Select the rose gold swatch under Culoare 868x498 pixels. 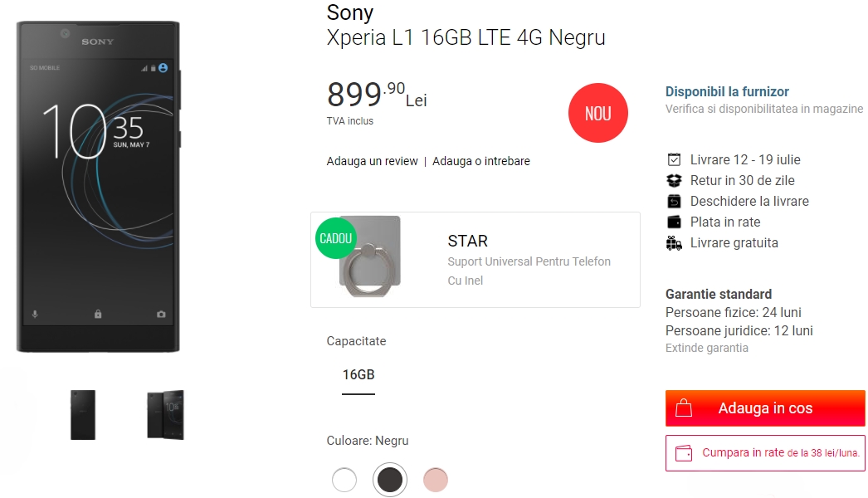[x=436, y=480]
